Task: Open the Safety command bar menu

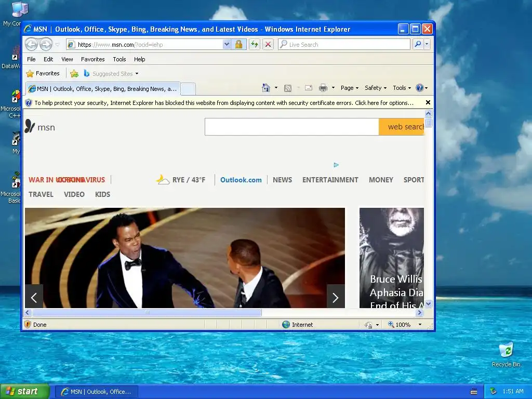Action: (x=375, y=88)
